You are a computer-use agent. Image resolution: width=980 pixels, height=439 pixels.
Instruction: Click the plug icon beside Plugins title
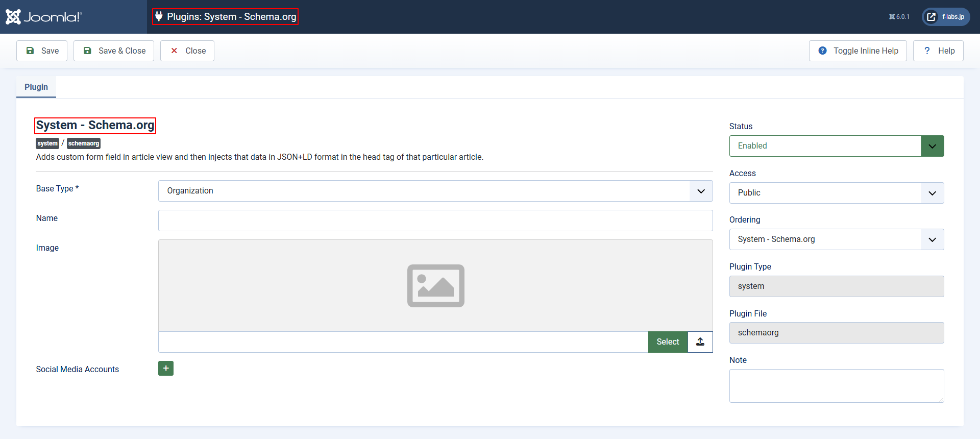(x=159, y=16)
